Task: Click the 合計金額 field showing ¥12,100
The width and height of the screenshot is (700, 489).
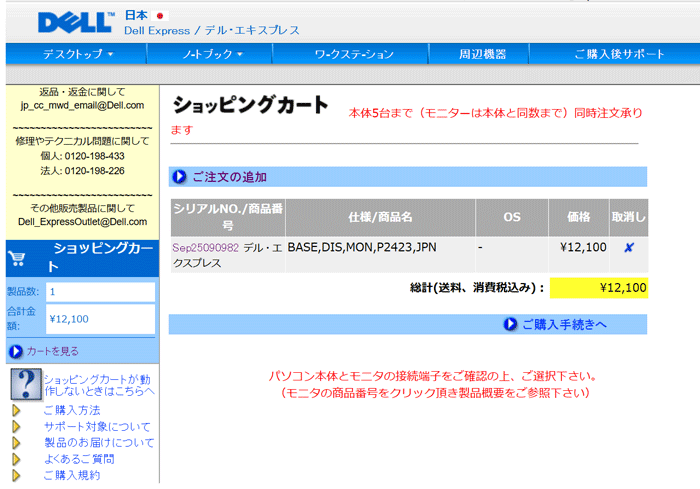Action: coord(100,319)
